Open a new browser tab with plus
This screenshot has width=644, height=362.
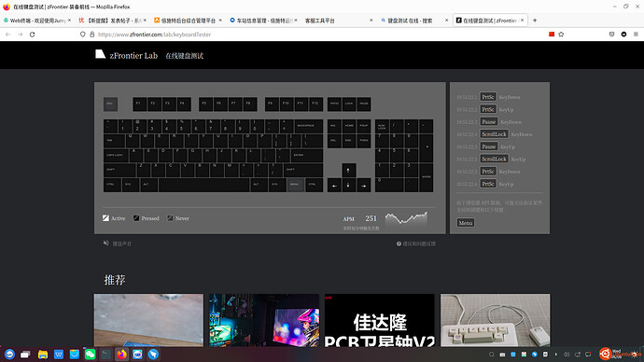coord(535,21)
